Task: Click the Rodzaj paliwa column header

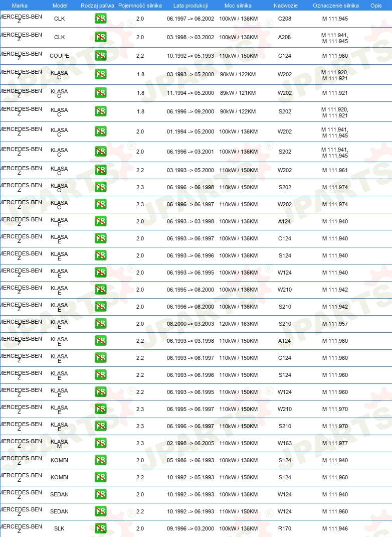Action: 97,6
